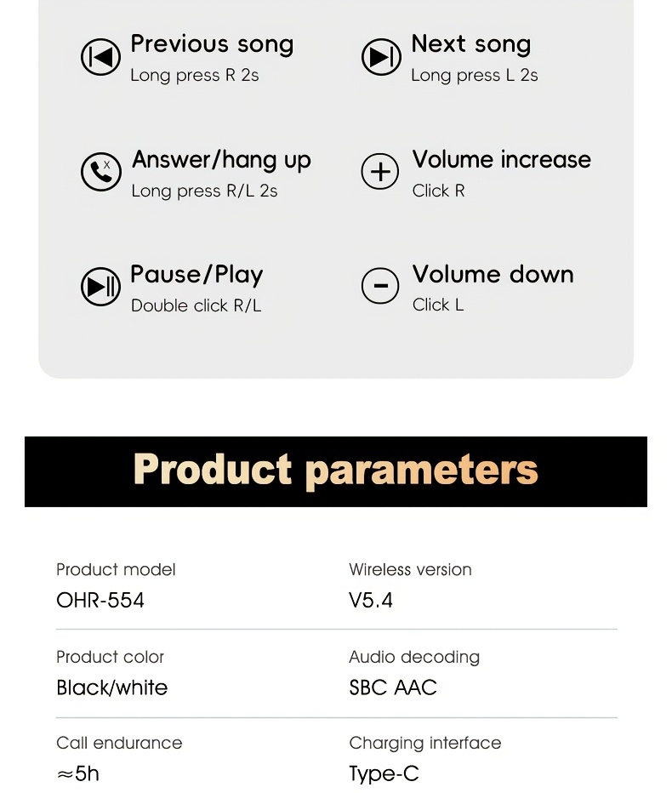Click the Product parameters banner

click(x=336, y=471)
